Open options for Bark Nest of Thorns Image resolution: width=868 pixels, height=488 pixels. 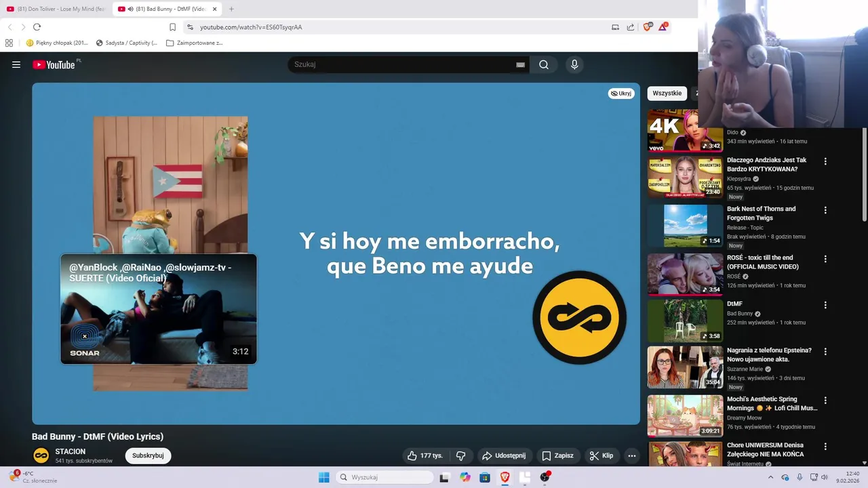pos(825,210)
